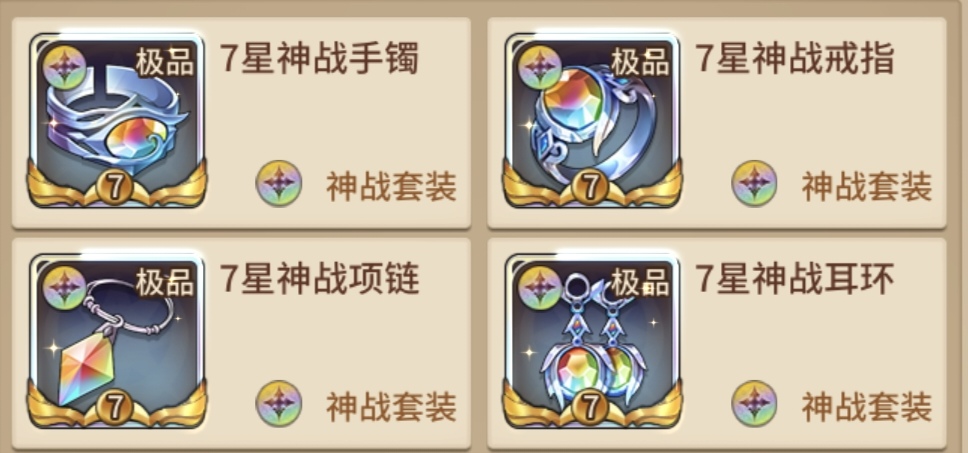This screenshot has height=453, width=968.
Task: Open the 7星神战耳环 item title
Action: (x=795, y=279)
